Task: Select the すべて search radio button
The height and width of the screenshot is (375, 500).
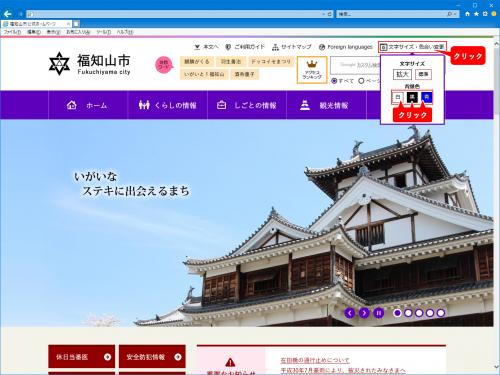Action: click(334, 81)
